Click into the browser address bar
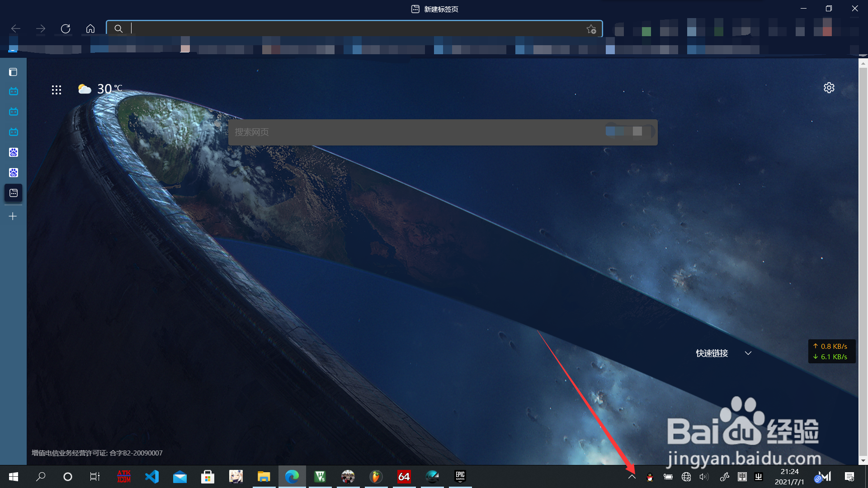The height and width of the screenshot is (488, 868). pos(354,28)
